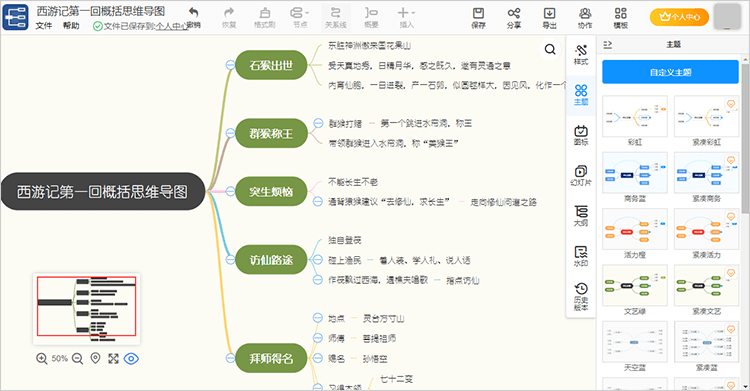Click the 灵台方寸山 leaf text
This screenshot has height=391, width=750.
(383, 318)
